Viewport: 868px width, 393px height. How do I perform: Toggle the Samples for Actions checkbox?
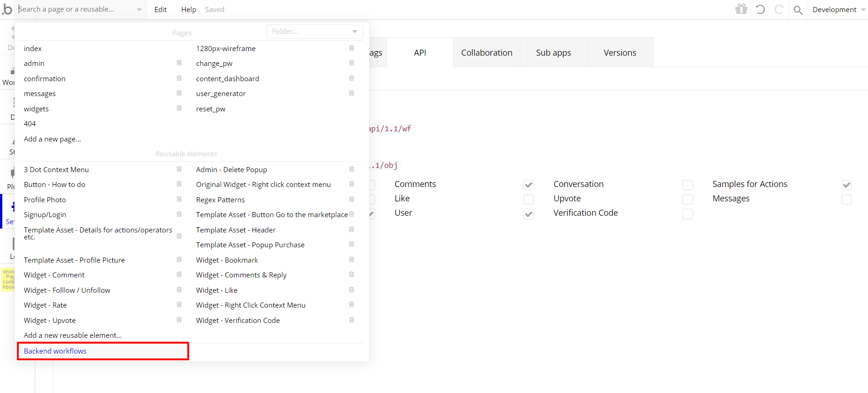click(x=846, y=185)
